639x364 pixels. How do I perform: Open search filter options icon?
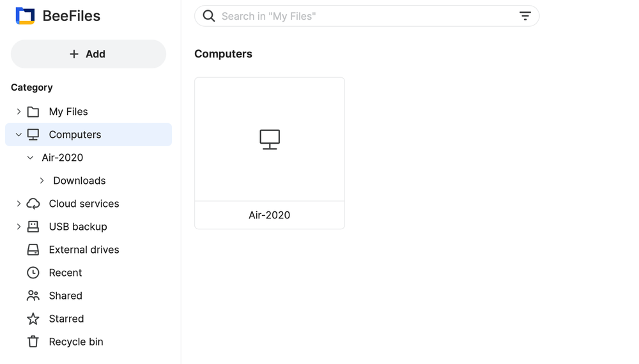tap(525, 16)
